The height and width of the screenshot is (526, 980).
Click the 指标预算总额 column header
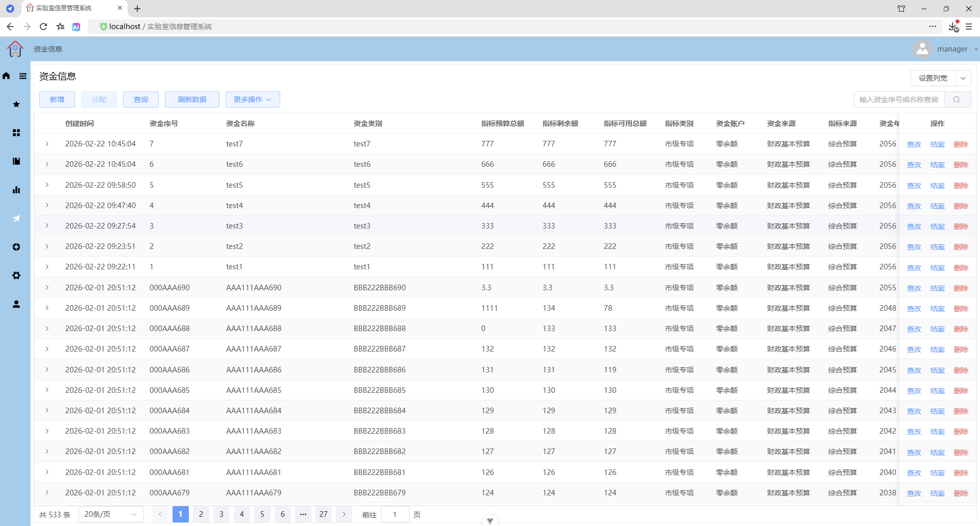click(x=503, y=123)
